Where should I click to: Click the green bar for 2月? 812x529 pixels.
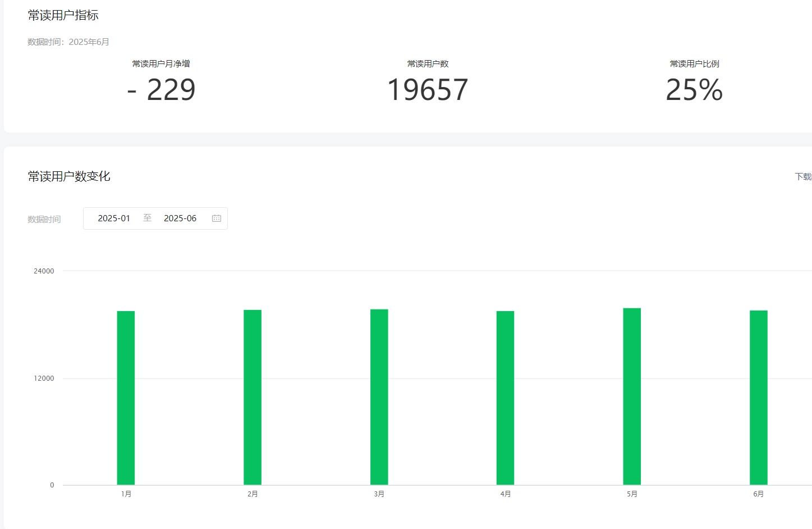pos(253,397)
